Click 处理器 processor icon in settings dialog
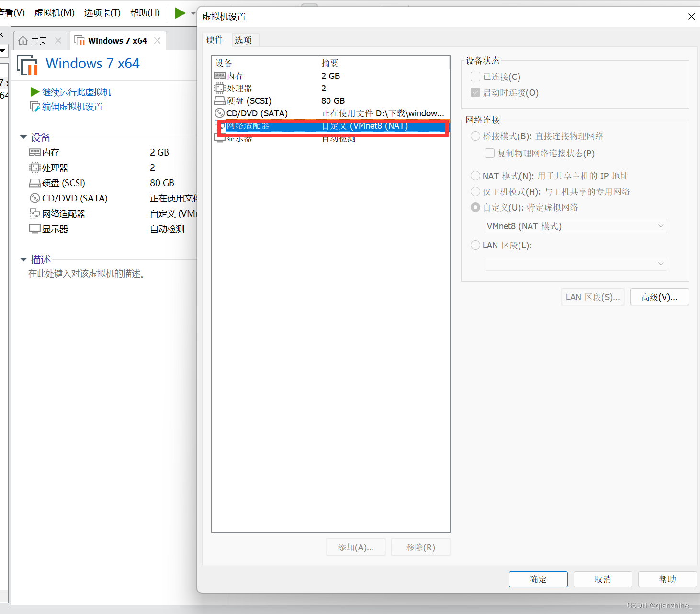 (219, 88)
